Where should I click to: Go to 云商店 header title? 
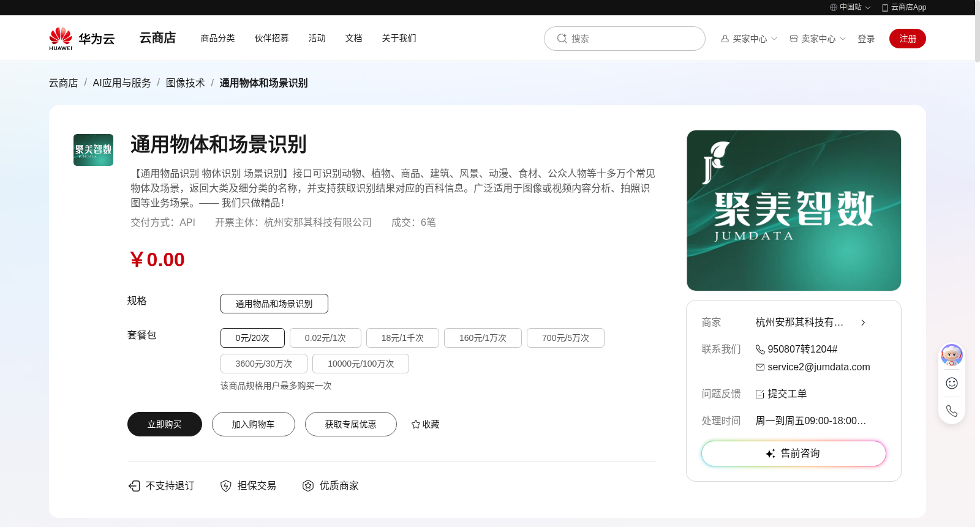click(157, 38)
